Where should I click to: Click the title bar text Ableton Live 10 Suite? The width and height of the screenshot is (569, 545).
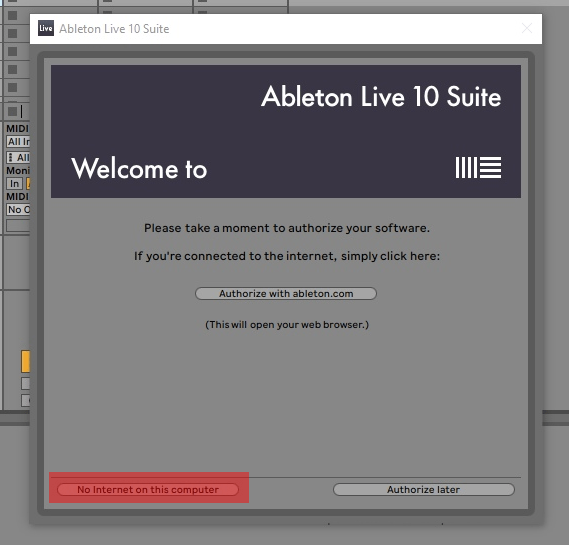[114, 29]
